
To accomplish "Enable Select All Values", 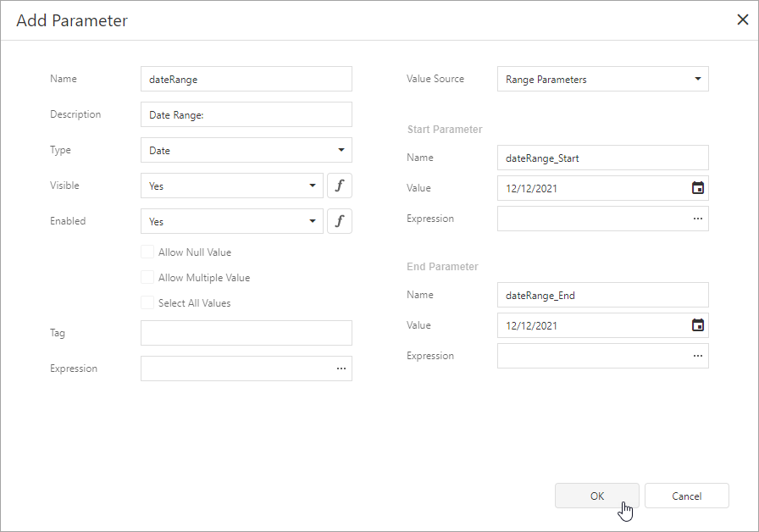I will click(147, 302).
